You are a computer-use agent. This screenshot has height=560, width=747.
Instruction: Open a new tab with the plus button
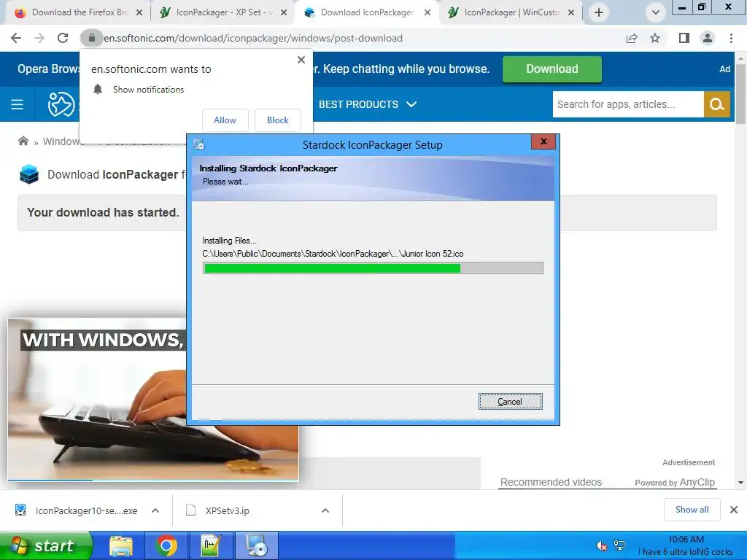tap(599, 12)
